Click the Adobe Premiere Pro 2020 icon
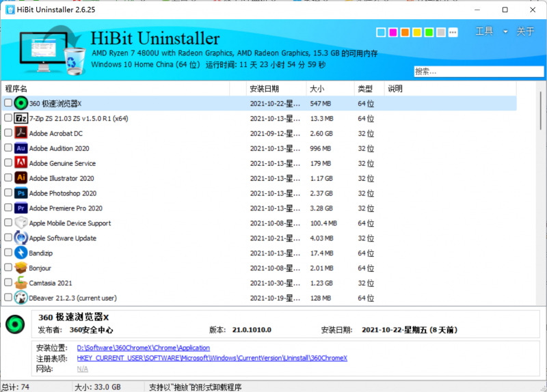This screenshot has width=547, height=392. tap(21, 208)
